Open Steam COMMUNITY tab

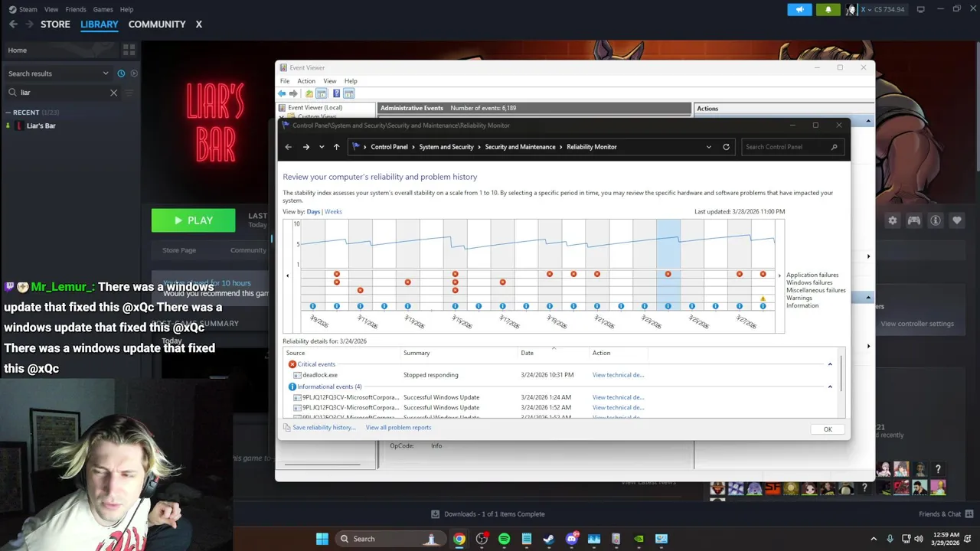[157, 24]
